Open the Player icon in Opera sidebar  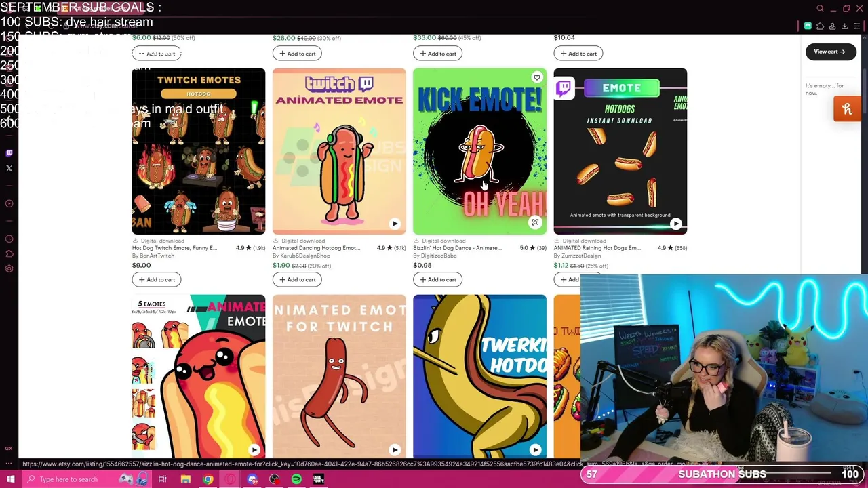click(9, 203)
